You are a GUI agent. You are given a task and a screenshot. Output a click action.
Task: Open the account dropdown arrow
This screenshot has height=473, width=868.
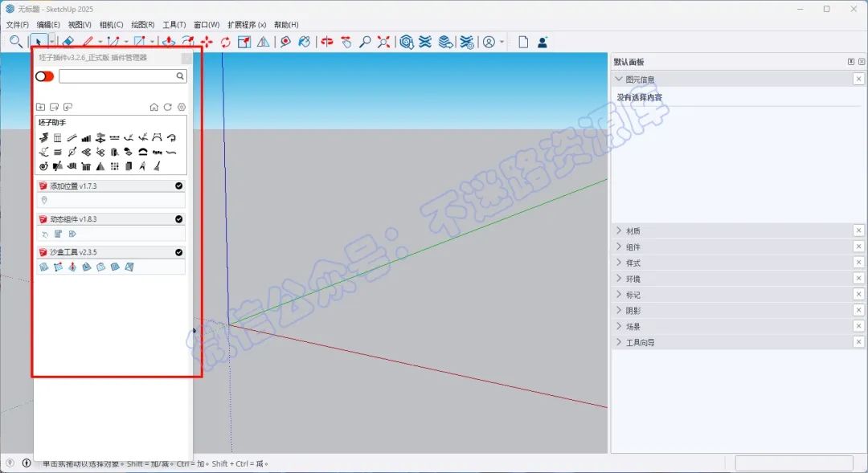pos(502,42)
